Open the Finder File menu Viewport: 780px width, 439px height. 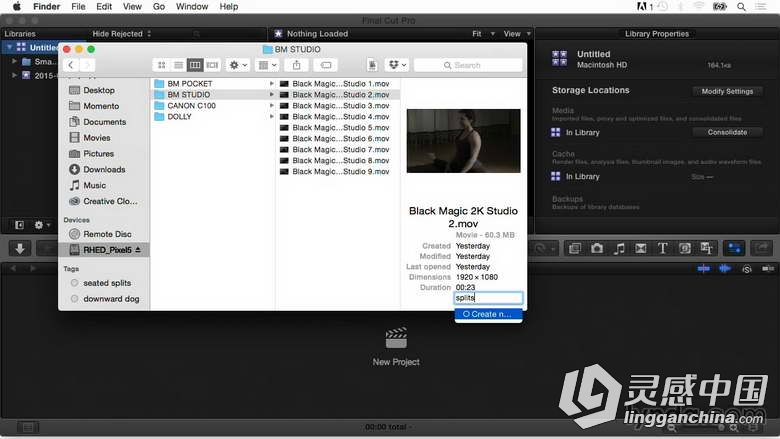point(78,6)
